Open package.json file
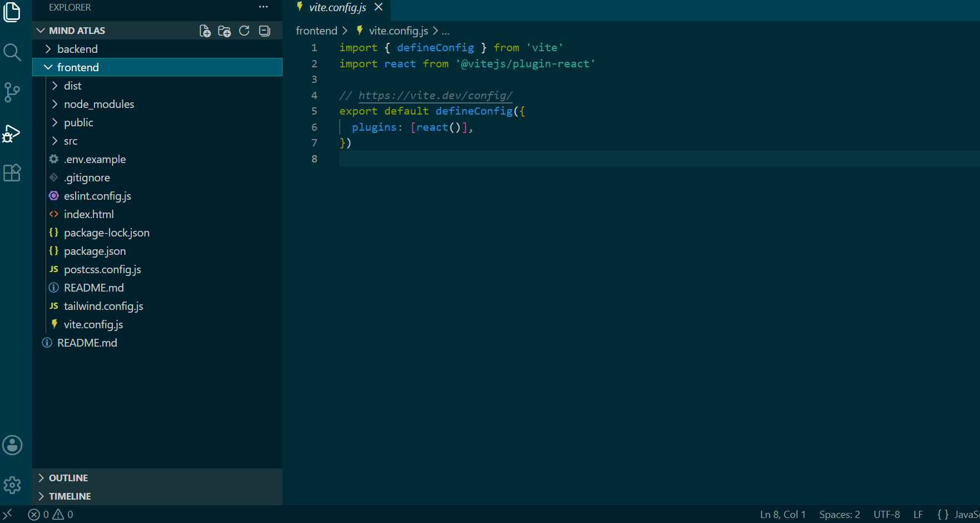 click(157, 251)
